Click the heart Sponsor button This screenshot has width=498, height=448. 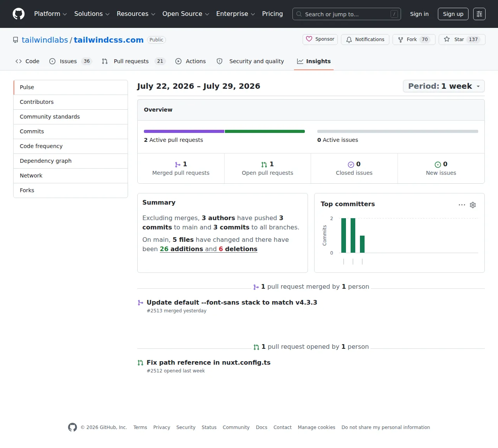click(x=320, y=39)
